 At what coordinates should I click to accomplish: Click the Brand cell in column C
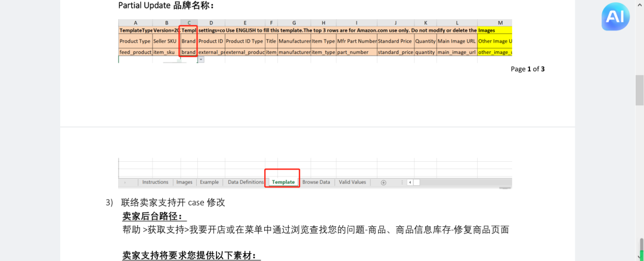click(188, 41)
